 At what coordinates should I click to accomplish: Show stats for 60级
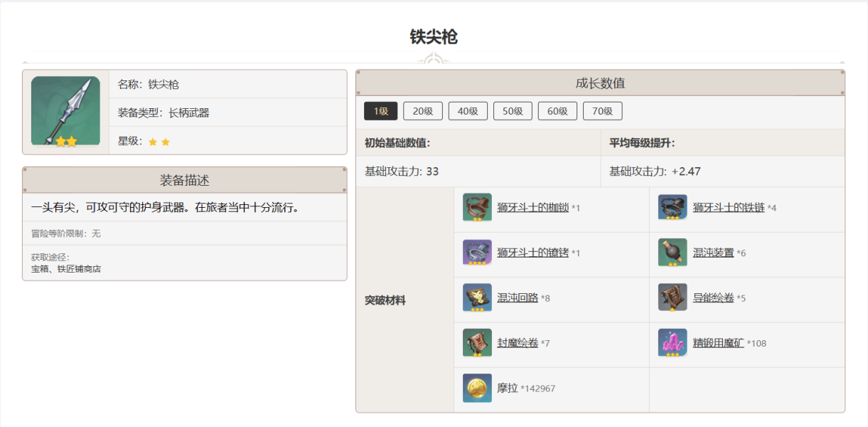[557, 111]
